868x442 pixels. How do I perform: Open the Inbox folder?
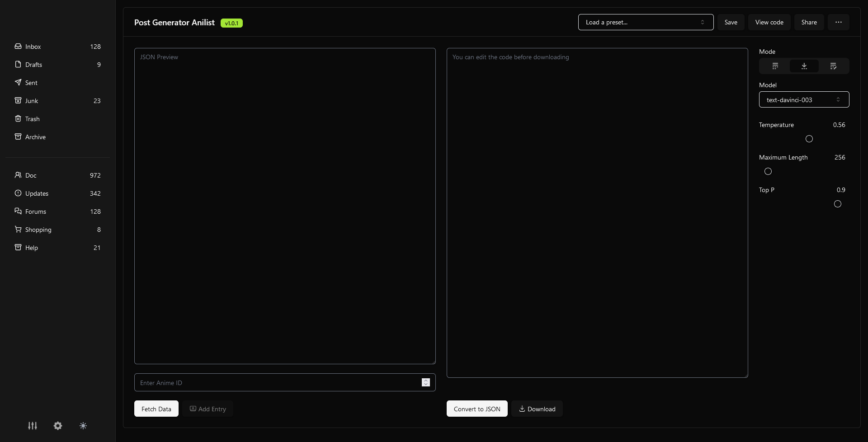[x=58, y=47]
